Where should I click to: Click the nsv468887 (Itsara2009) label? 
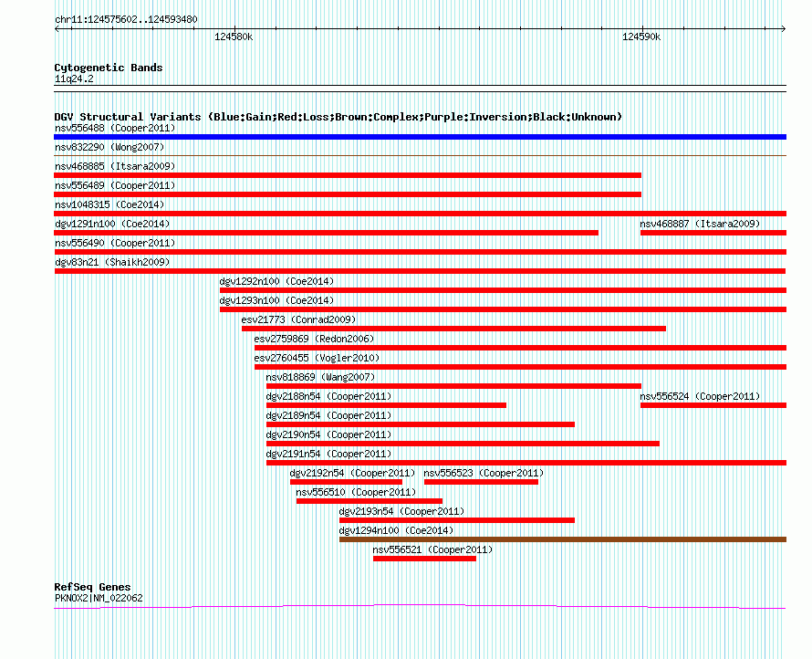click(700, 224)
